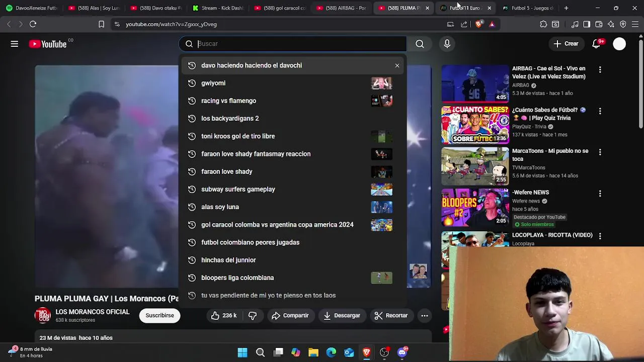Select the 'racing vs flamengo' suggestion
The width and height of the screenshot is (644, 362).
point(294,101)
